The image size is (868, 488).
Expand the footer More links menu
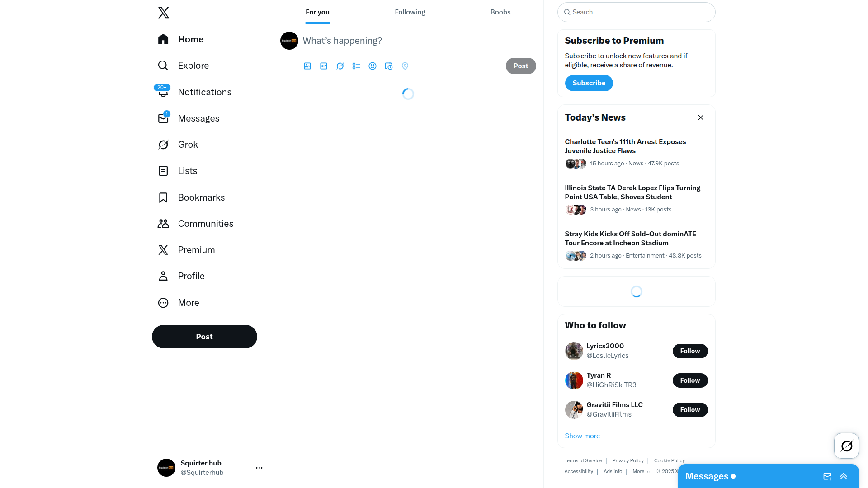coord(641,471)
